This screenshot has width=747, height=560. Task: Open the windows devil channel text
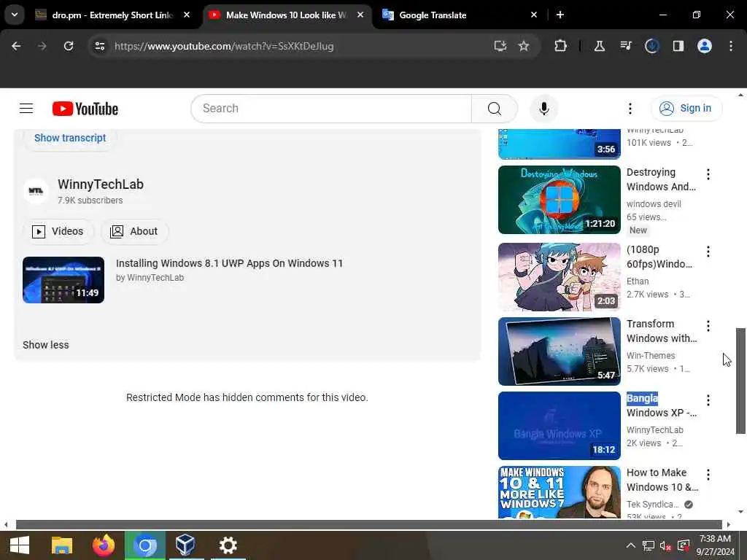[x=654, y=204]
